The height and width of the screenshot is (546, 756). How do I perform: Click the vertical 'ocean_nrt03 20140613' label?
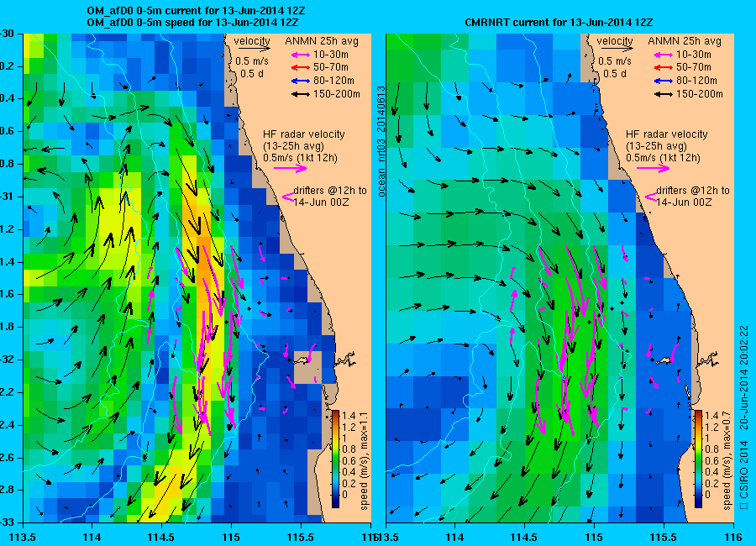[x=381, y=141]
